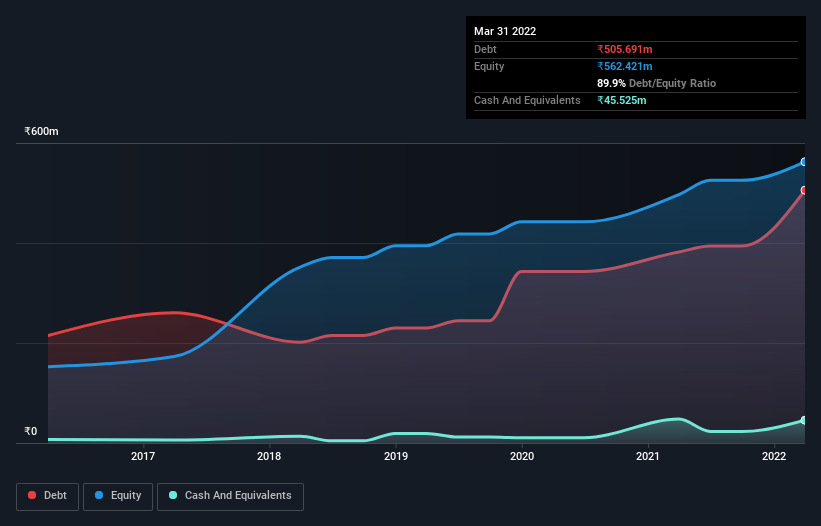Viewport: 821px width, 526px height.
Task: Click the 89.9% Debt/Equity Ratio text
Action: coord(657,83)
